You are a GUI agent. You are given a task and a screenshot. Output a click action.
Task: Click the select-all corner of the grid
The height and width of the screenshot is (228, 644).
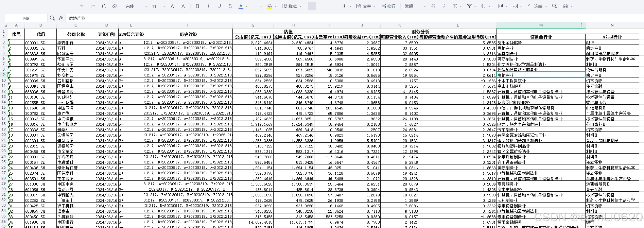[x=4, y=25]
